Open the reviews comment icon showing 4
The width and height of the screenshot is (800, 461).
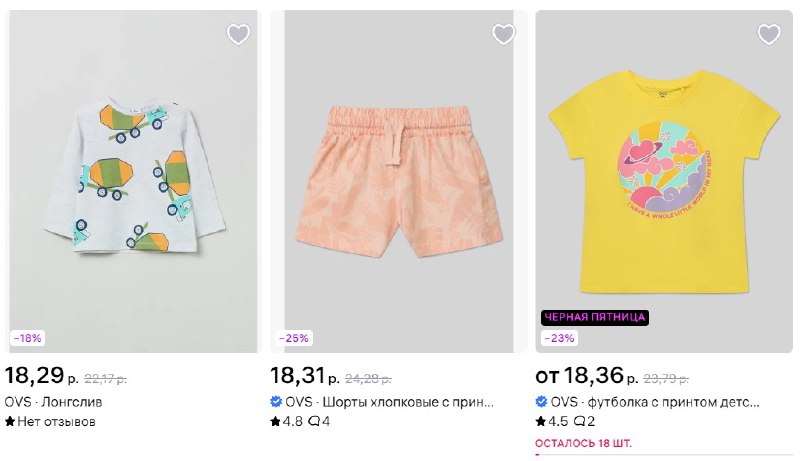tap(320, 422)
